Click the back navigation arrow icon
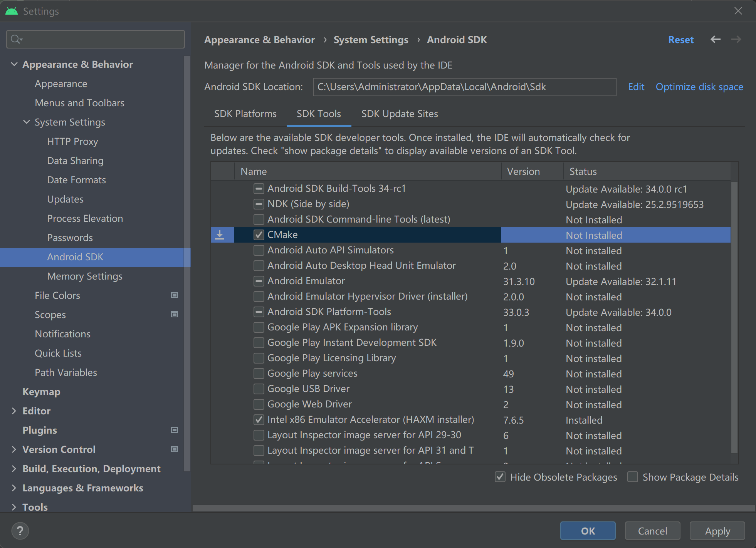Viewport: 756px width, 548px height. [x=715, y=40]
